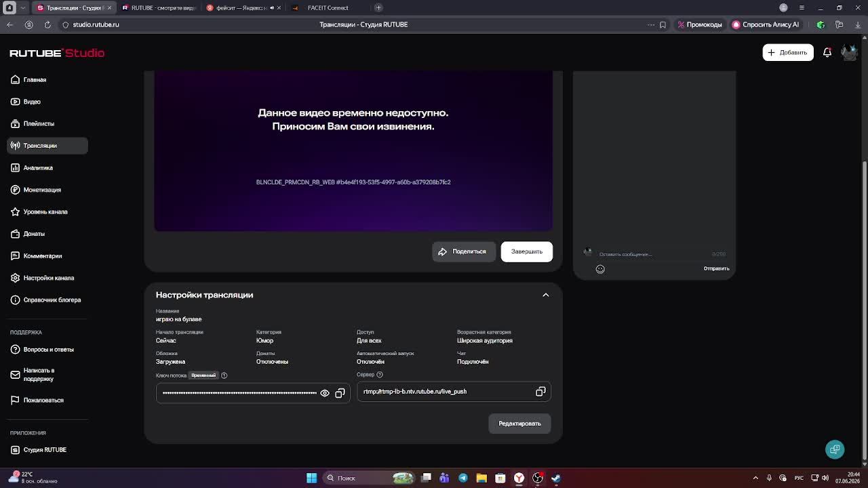Click Завершить to end the stream
Screen dimensions: 868x488
(x=527, y=251)
